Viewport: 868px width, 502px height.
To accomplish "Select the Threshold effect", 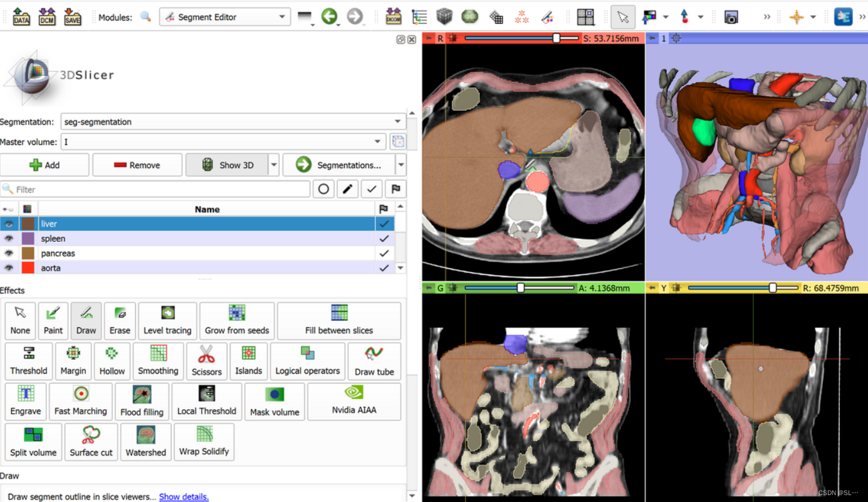I will [28, 360].
